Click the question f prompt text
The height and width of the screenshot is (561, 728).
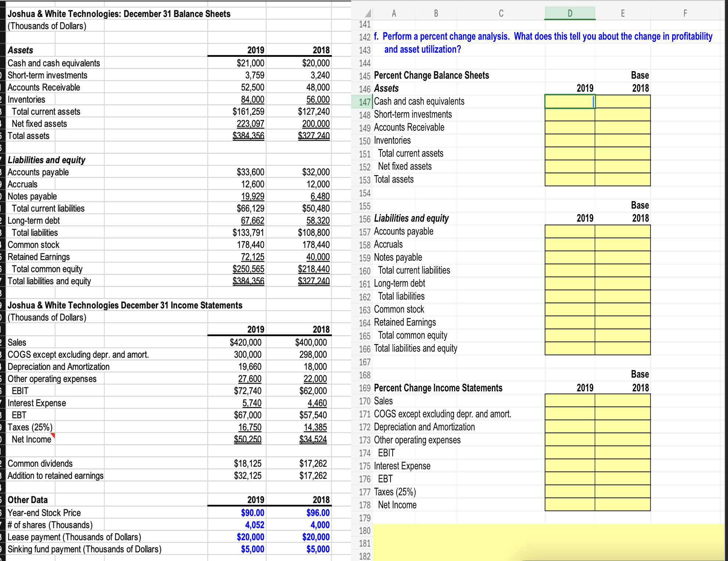543,37
